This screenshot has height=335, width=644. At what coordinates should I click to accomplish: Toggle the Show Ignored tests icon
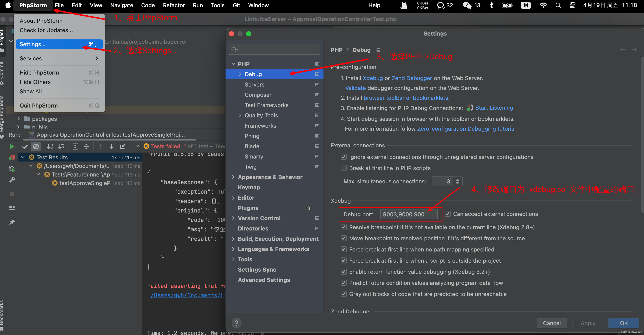[x=36, y=147]
